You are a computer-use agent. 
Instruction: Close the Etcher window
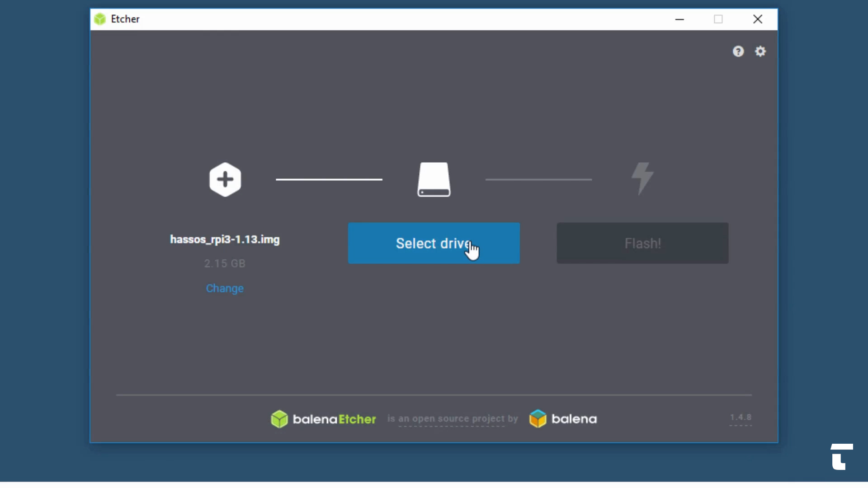758,19
